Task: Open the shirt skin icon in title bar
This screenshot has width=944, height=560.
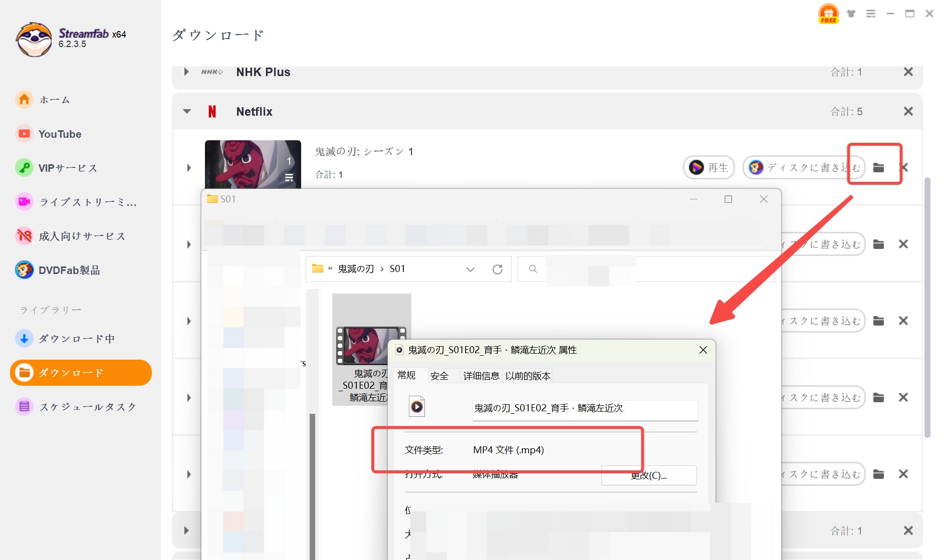Action: coord(851,14)
